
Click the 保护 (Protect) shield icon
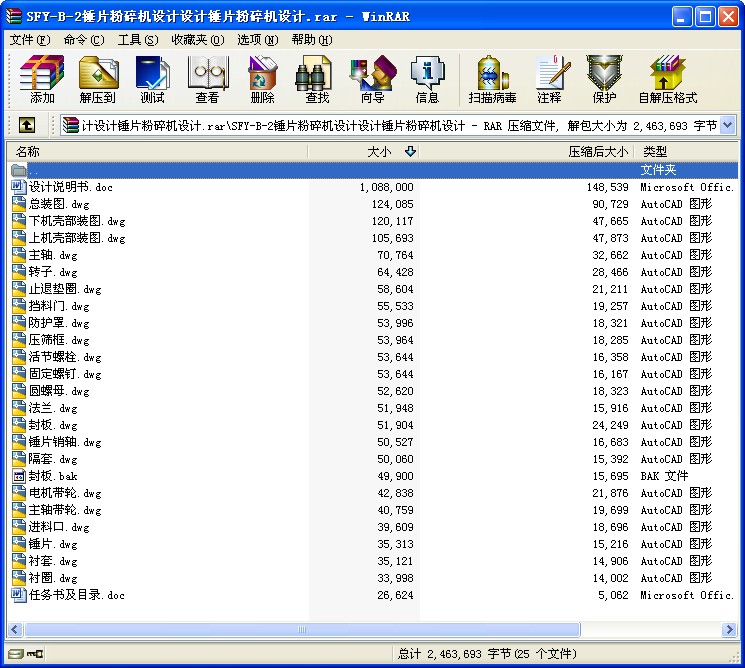pos(604,72)
